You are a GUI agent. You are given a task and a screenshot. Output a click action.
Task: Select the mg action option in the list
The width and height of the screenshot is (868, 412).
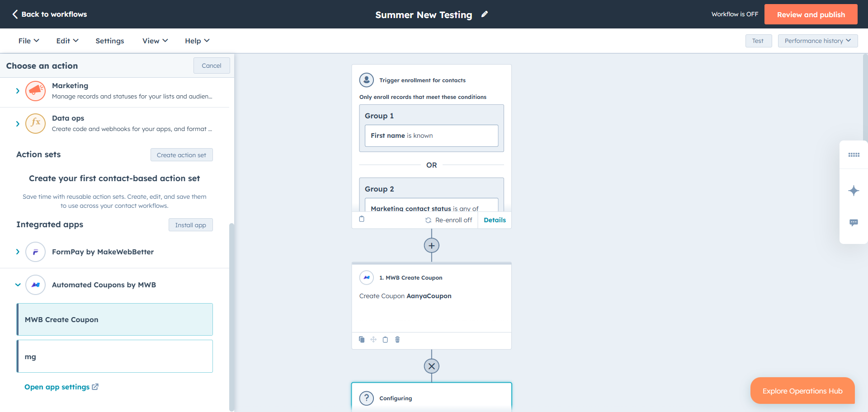pyautogui.click(x=114, y=356)
